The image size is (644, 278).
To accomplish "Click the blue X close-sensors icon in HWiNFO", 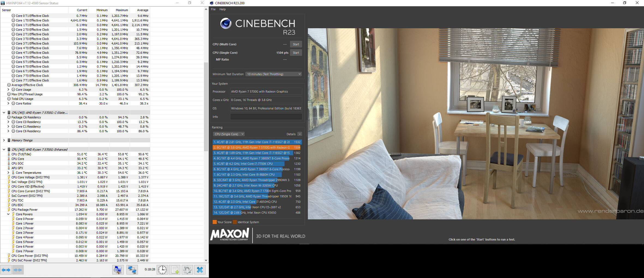I will pyautogui.click(x=200, y=270).
